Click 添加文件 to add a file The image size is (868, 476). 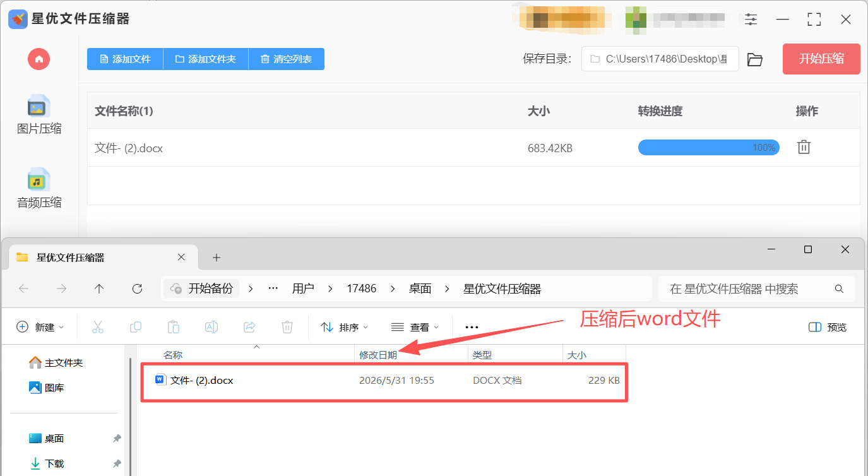coord(125,59)
